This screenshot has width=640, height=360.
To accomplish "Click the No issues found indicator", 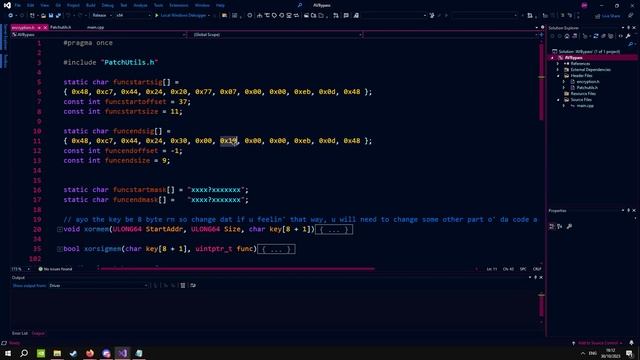I will pos(55,269).
